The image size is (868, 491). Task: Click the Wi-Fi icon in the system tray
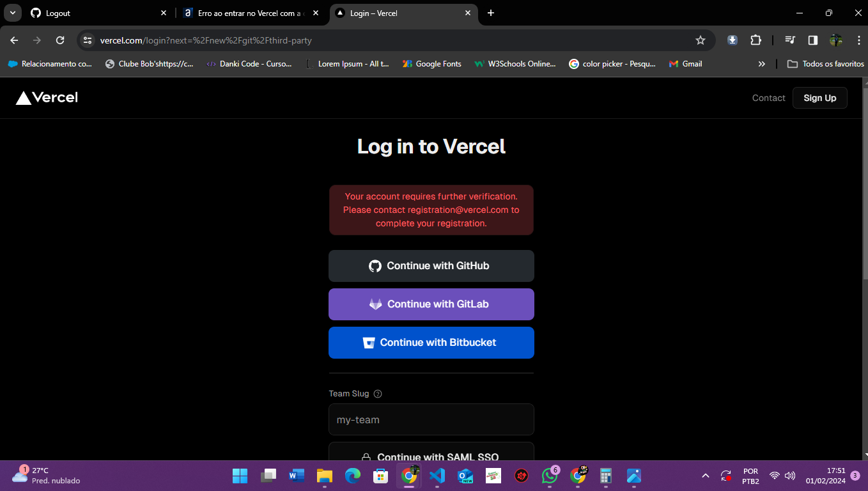click(x=775, y=476)
